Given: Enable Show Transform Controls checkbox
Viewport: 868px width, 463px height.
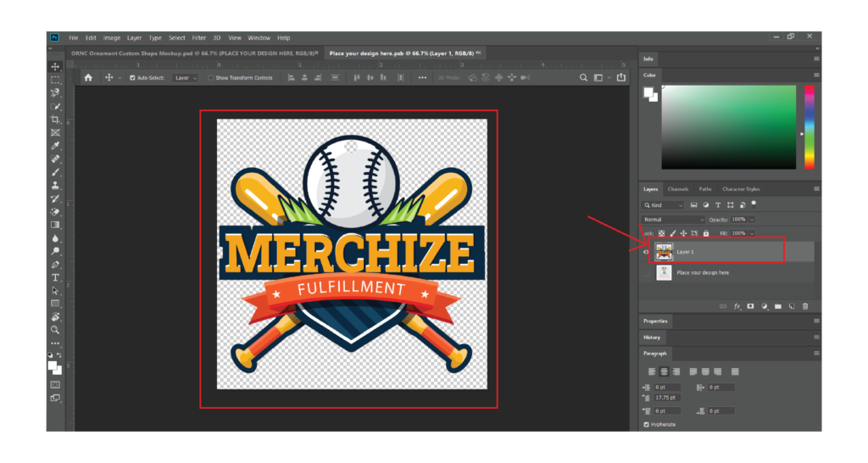Looking at the screenshot, I should (211, 78).
